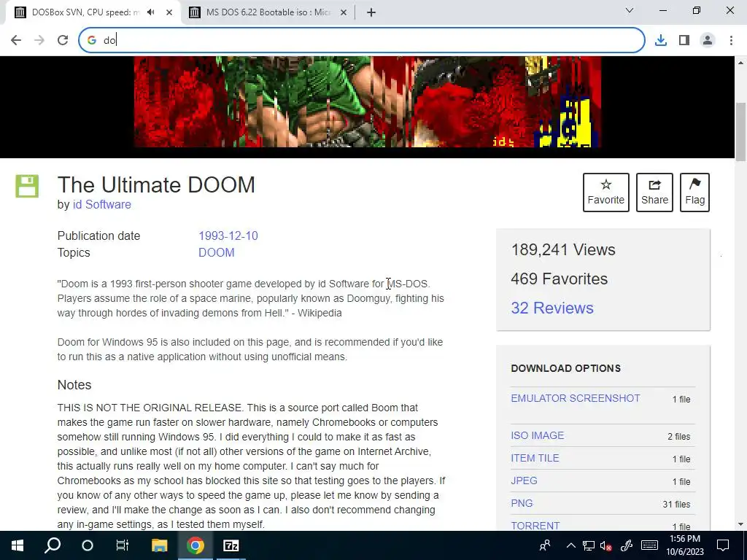Click The Ultimate DOOM title

point(156,184)
